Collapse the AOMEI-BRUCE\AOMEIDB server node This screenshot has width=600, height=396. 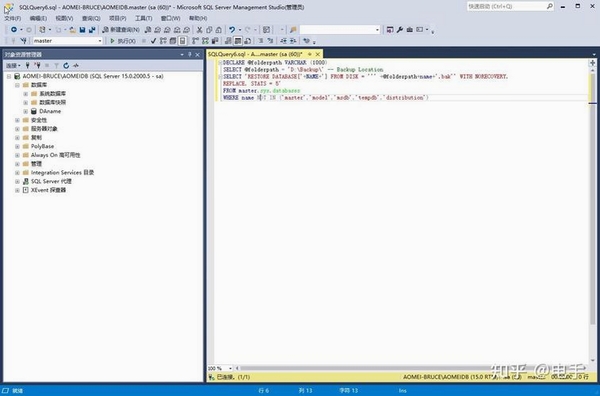coord(9,77)
